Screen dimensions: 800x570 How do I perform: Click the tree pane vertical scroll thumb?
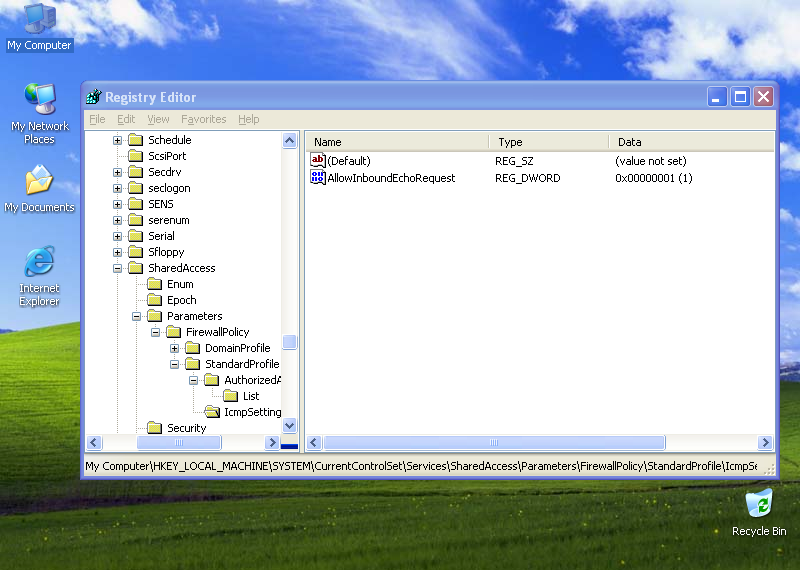click(x=289, y=342)
